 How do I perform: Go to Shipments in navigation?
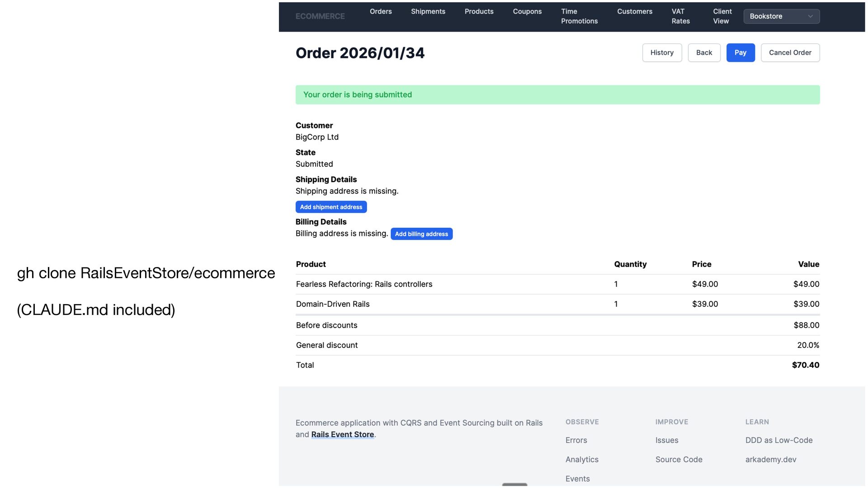(428, 12)
